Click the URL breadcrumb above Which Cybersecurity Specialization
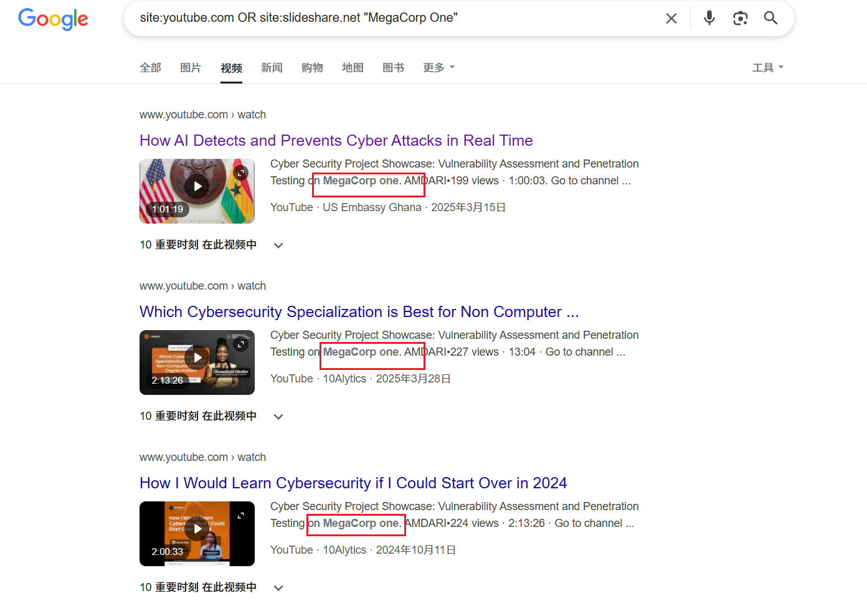The image size is (867, 616). click(202, 286)
